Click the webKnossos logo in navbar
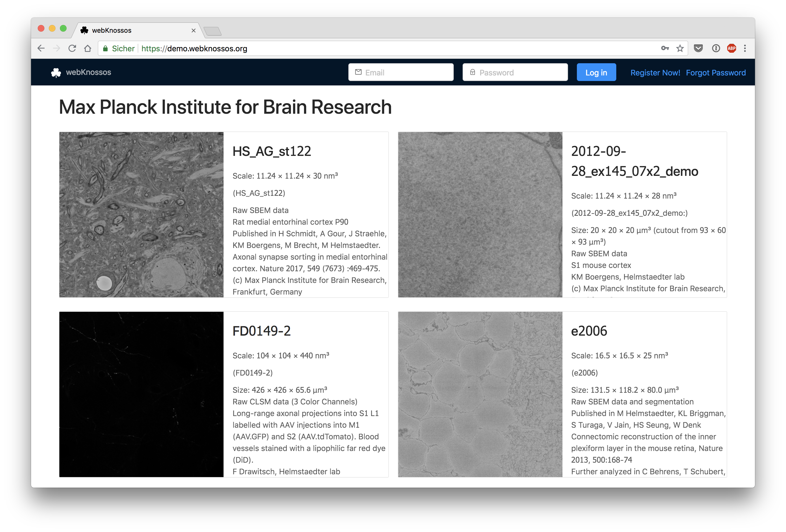Viewport: 786px width, 532px height. click(81, 72)
